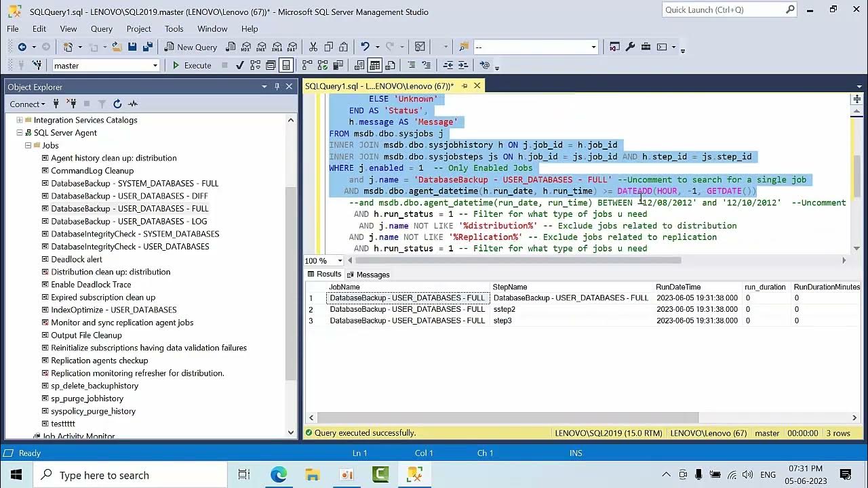This screenshot has width=868, height=488.
Task: Switch to the Messages tab
Action: click(368, 274)
